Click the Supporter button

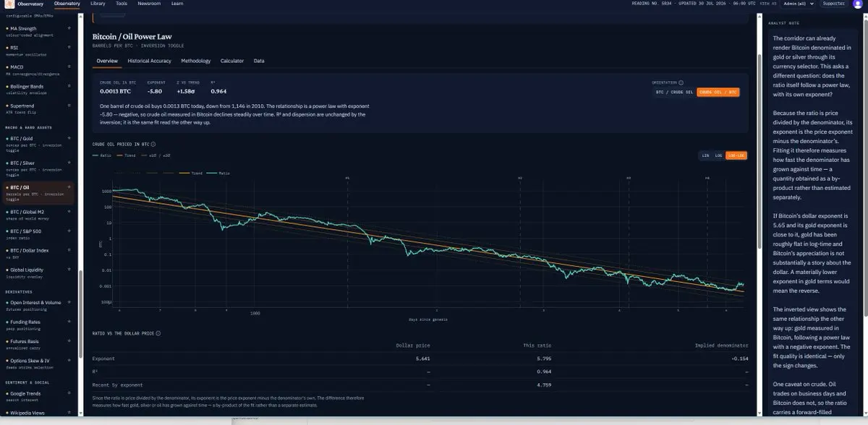[834, 4]
